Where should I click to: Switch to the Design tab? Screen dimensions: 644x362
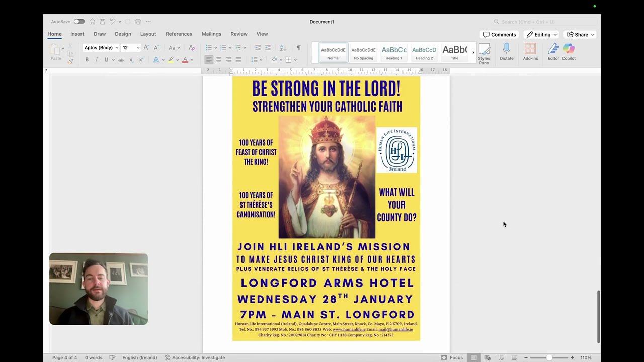coord(123,34)
